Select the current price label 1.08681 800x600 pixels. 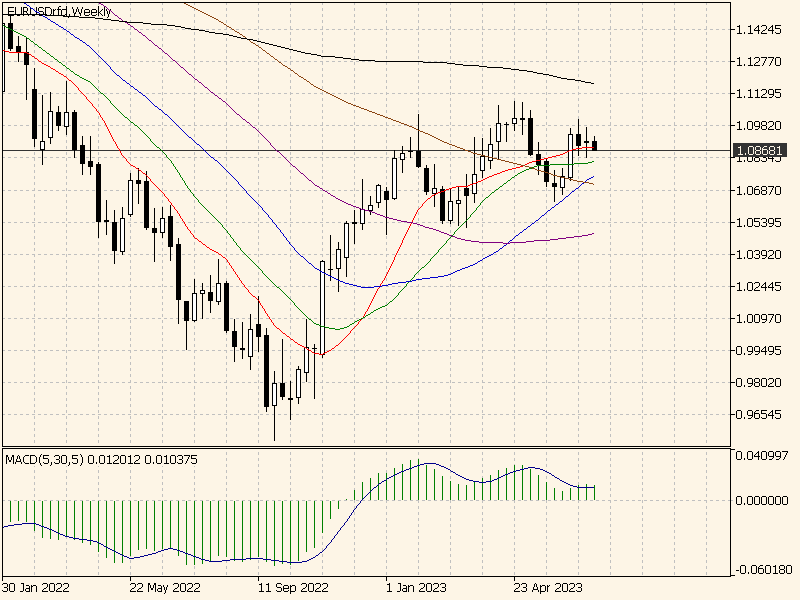pos(760,151)
